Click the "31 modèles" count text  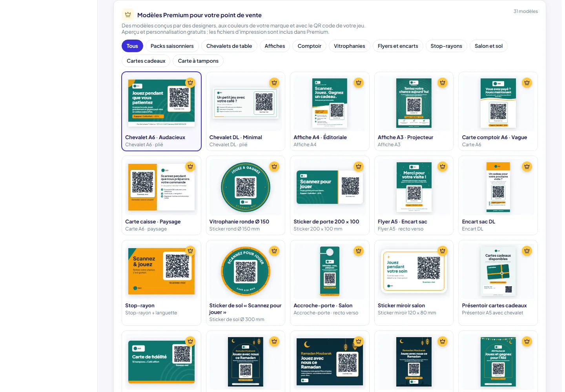tap(526, 11)
